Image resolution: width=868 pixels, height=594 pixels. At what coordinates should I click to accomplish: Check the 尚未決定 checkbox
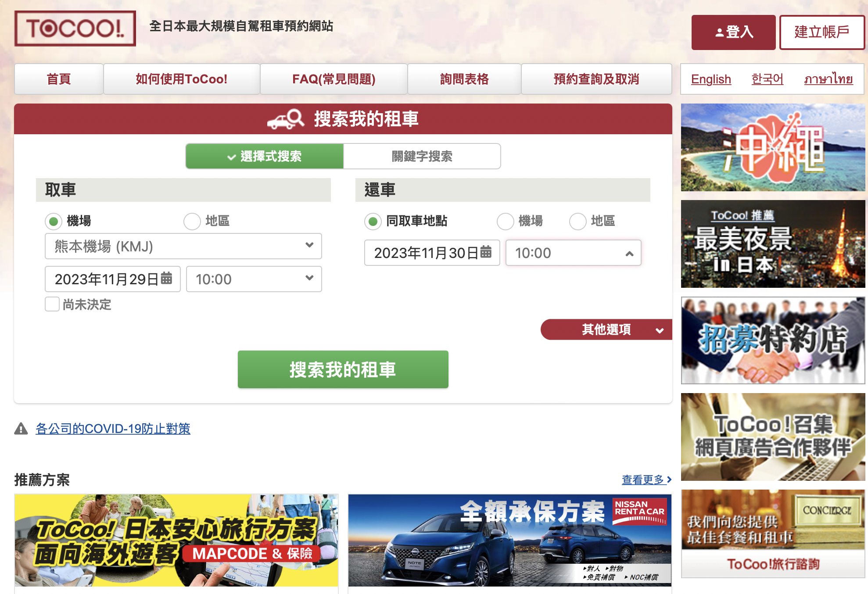(52, 304)
